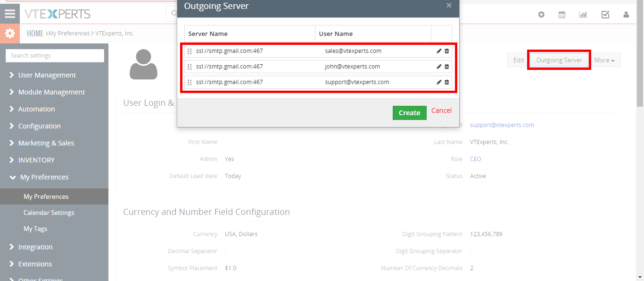Click the Search settings input field

click(x=55, y=56)
